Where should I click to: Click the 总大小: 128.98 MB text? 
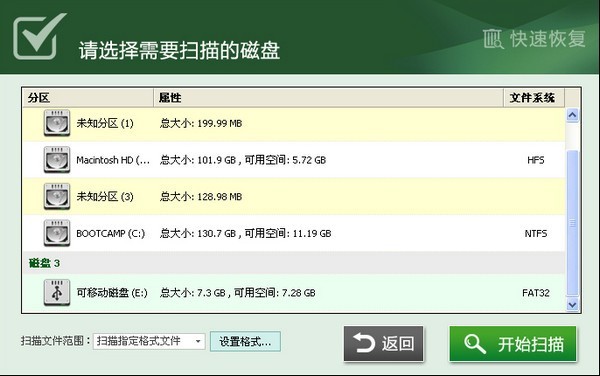point(201,197)
